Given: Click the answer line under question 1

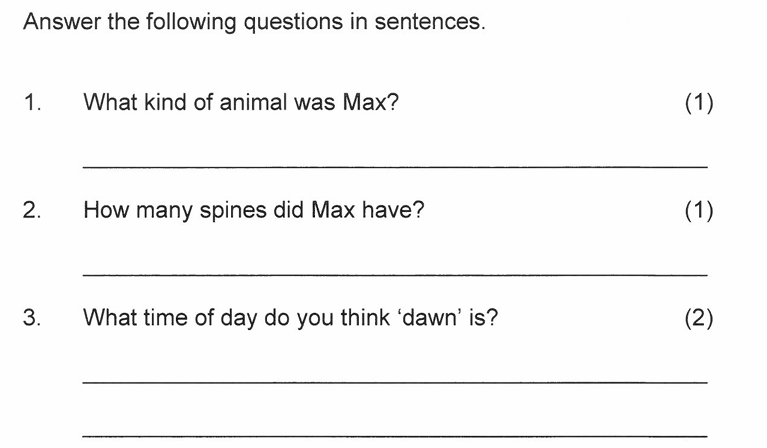Looking at the screenshot, I should pos(394,165).
